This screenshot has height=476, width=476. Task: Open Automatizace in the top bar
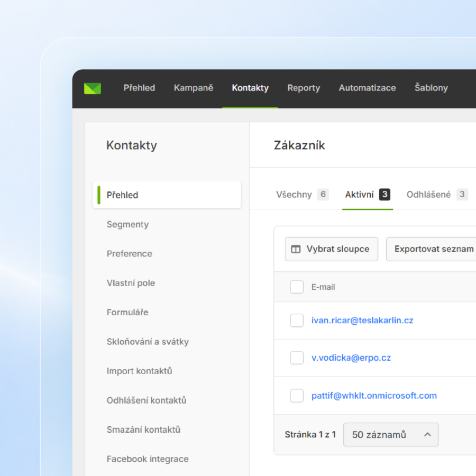pos(368,88)
